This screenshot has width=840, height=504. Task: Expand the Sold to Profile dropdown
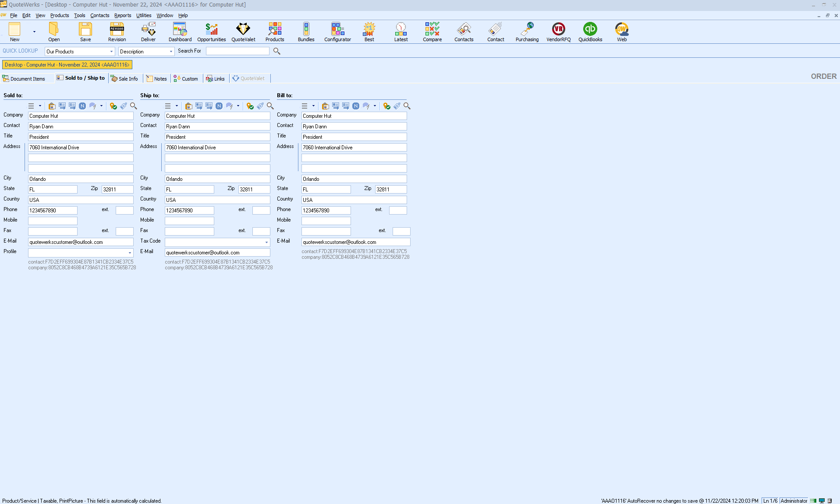130,253
